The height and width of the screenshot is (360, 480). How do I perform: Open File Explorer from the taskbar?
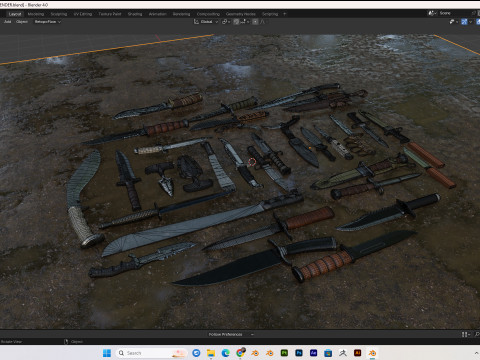[x=211, y=353]
